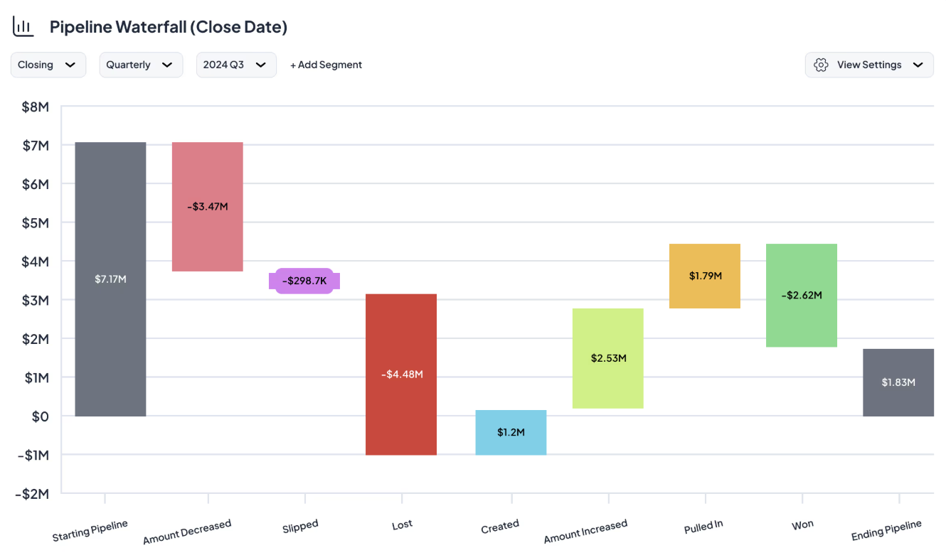Select the blue Created bar
The height and width of the screenshot is (560, 946).
(x=511, y=431)
